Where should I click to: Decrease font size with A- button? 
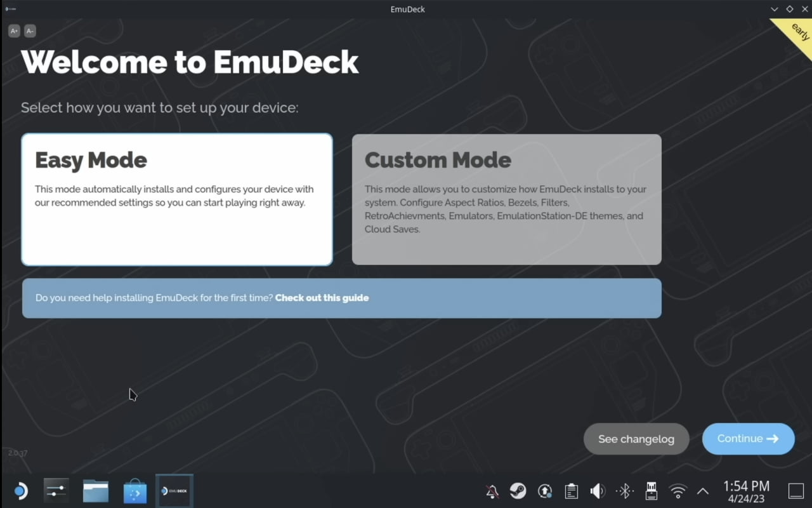pyautogui.click(x=30, y=30)
